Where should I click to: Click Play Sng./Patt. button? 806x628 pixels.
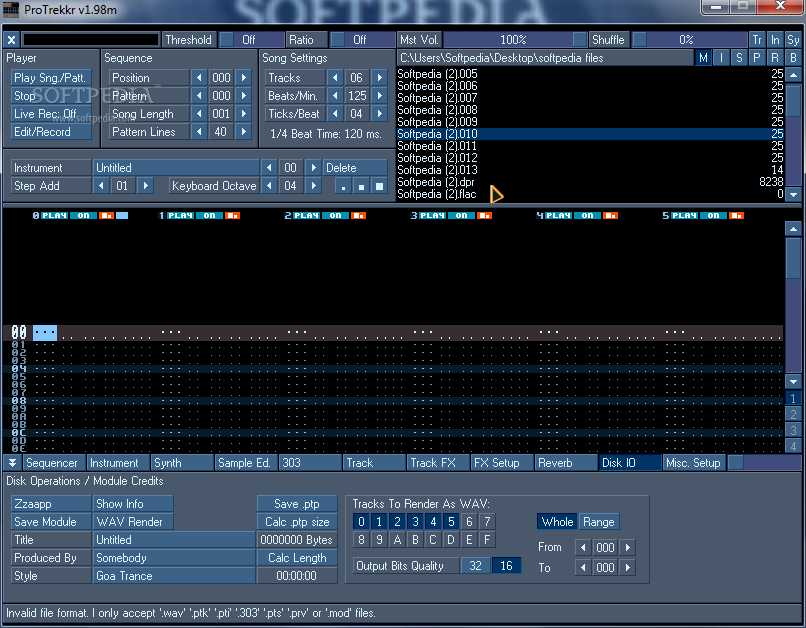click(x=51, y=78)
